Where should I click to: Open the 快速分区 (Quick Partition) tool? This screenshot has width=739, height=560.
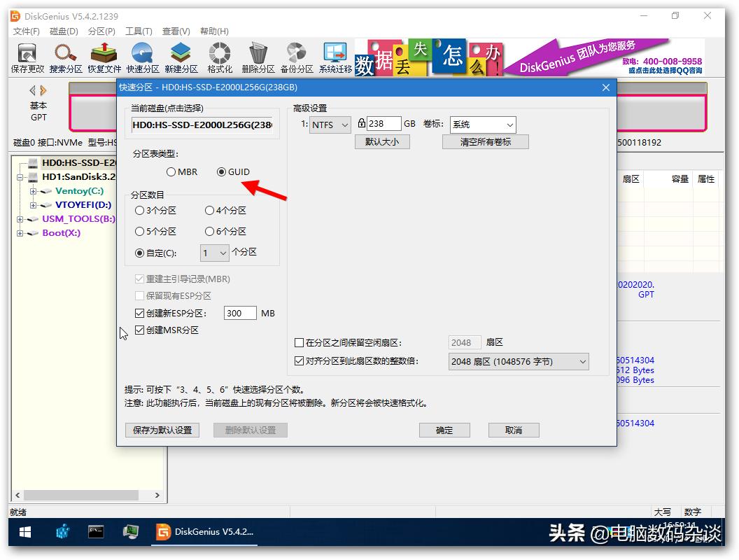click(x=142, y=56)
